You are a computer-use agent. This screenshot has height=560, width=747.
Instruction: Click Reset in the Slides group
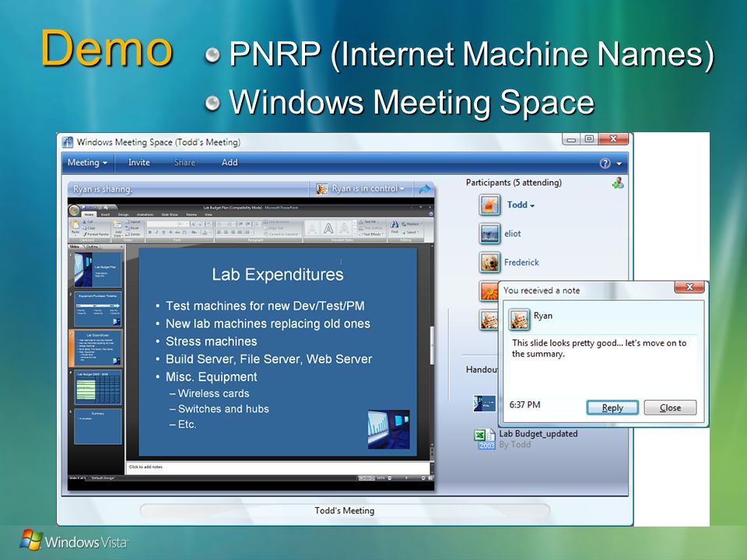[133, 228]
